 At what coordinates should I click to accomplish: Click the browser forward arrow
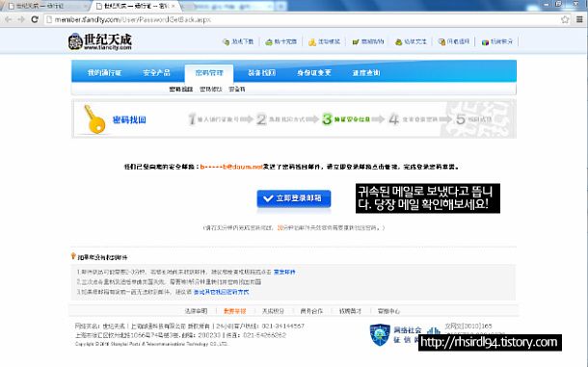[x=21, y=19]
